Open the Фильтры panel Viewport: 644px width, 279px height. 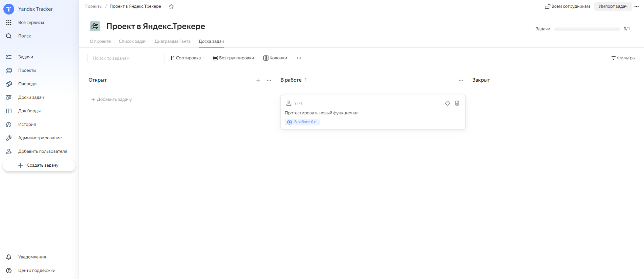pyautogui.click(x=623, y=58)
